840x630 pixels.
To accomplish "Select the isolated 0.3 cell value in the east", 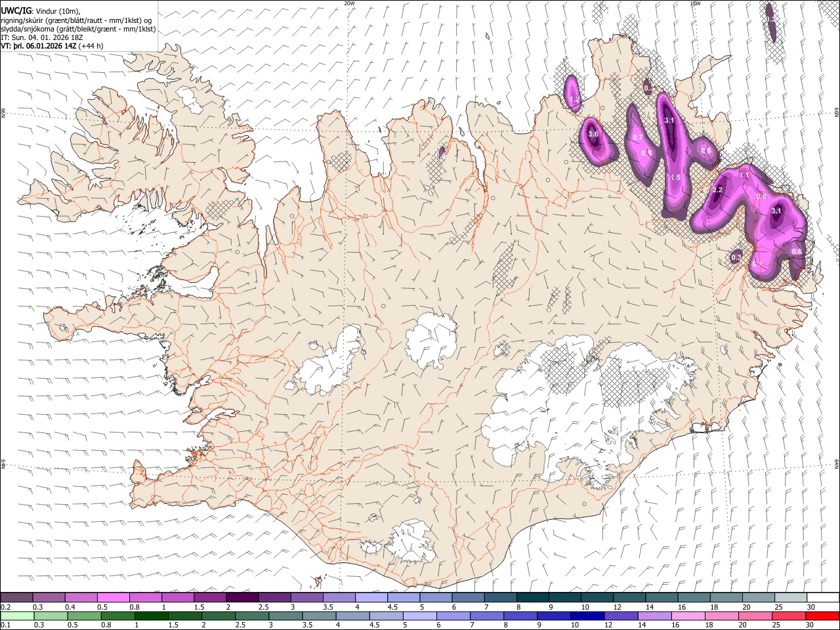I will click(736, 257).
